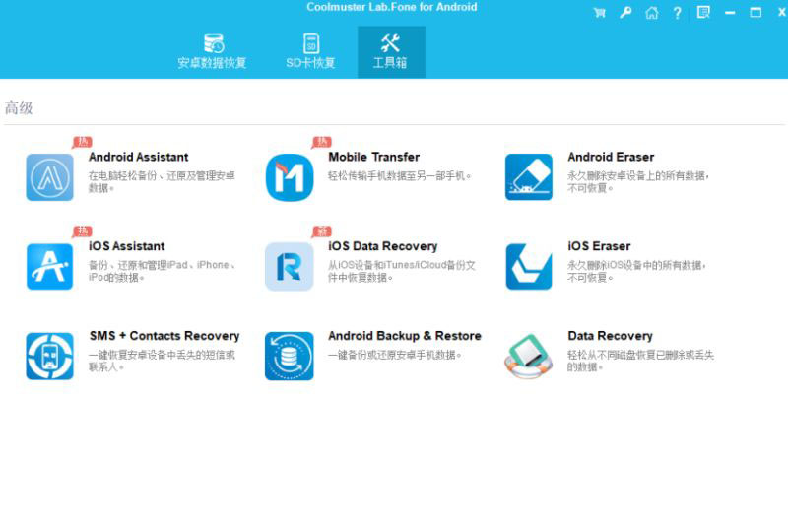This screenshot has height=532, width=788.
Task: Click the Android Eraser description text
Action: coord(638,182)
